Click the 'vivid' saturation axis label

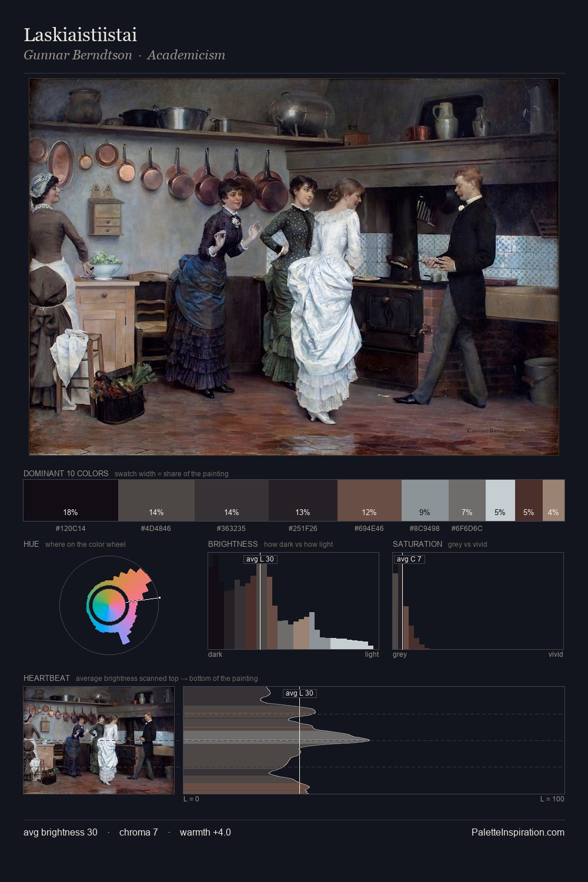click(x=556, y=654)
